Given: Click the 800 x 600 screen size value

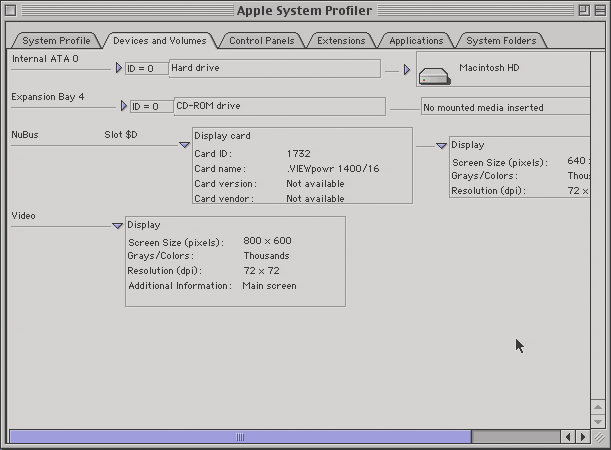Looking at the screenshot, I should coord(267,241).
